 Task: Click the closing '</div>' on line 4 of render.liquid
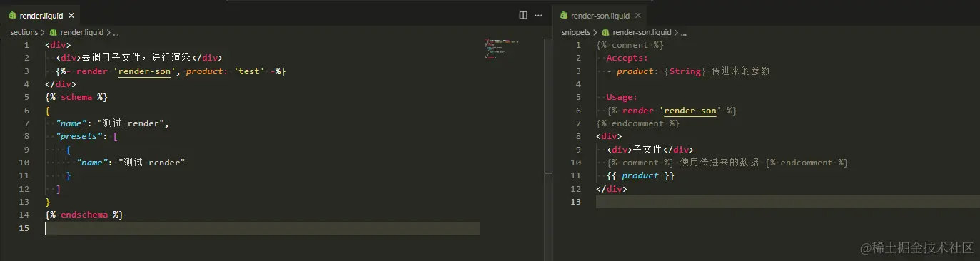61,84
